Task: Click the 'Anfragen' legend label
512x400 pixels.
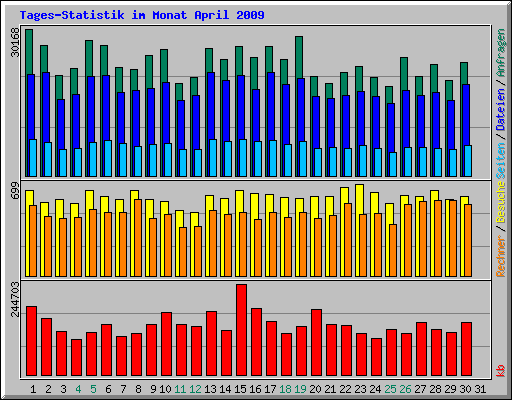Action: click(501, 53)
